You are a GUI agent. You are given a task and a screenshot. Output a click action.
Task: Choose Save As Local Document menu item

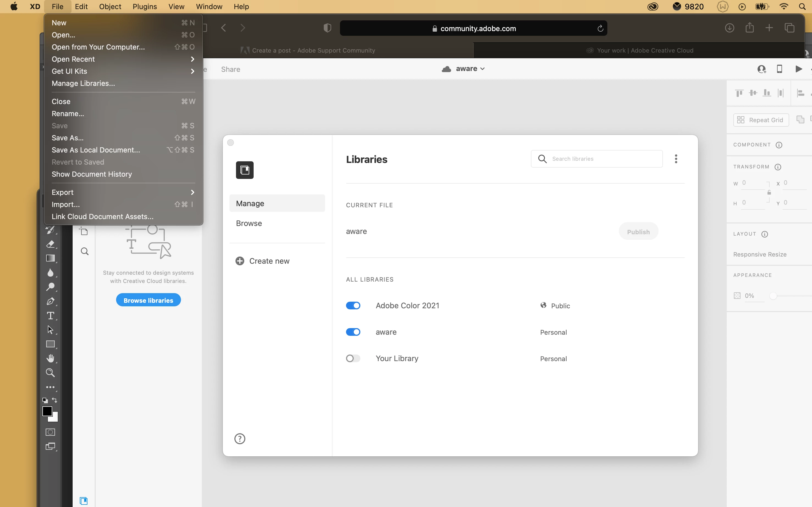(96, 150)
